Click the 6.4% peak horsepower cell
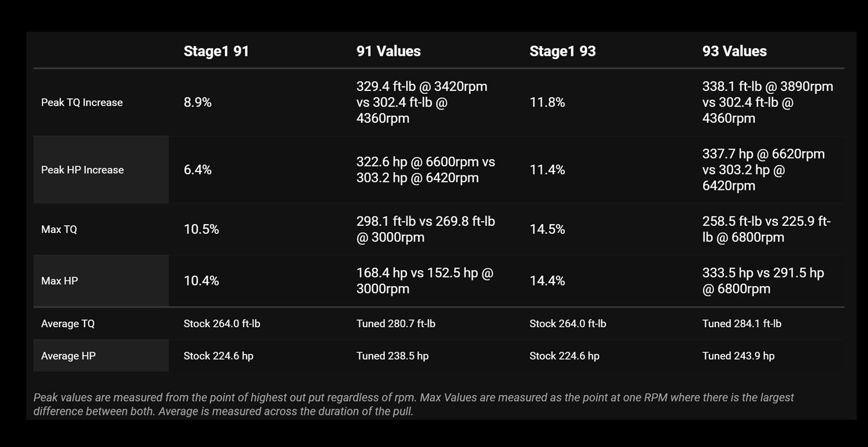 coord(197,170)
